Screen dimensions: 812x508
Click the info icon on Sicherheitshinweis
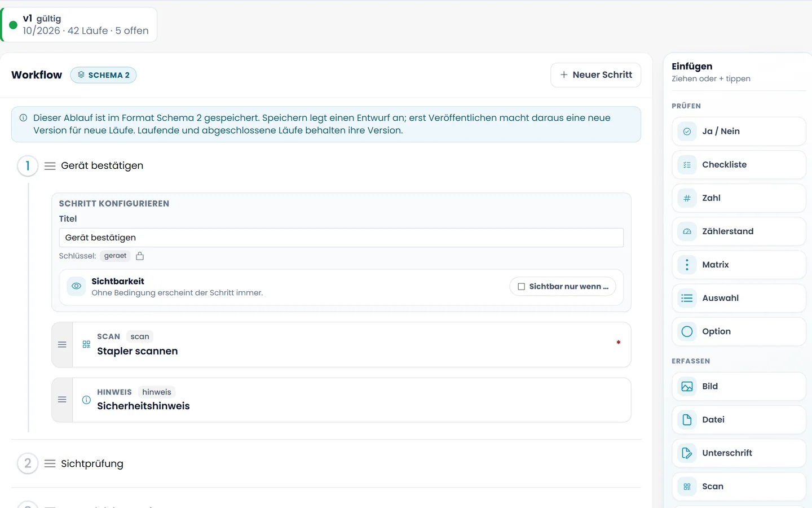pyautogui.click(x=86, y=400)
